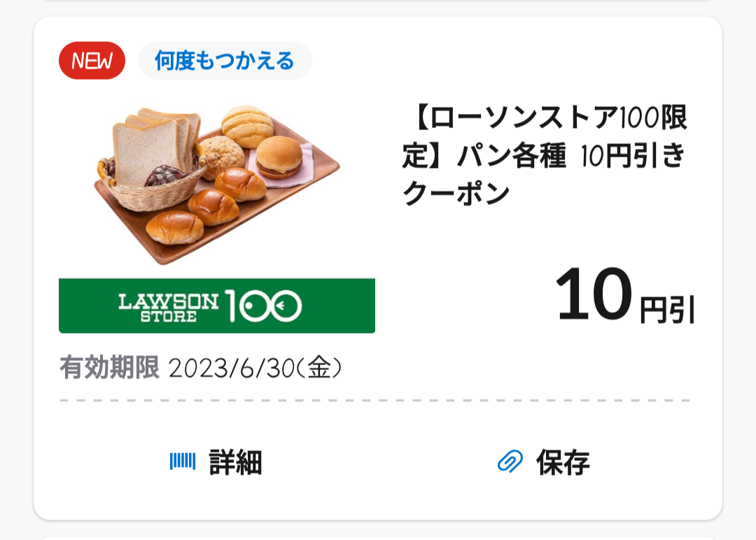Image resolution: width=756 pixels, height=540 pixels.
Task: Tap the 【ローソンストア100限定】 text
Action: [x=546, y=120]
